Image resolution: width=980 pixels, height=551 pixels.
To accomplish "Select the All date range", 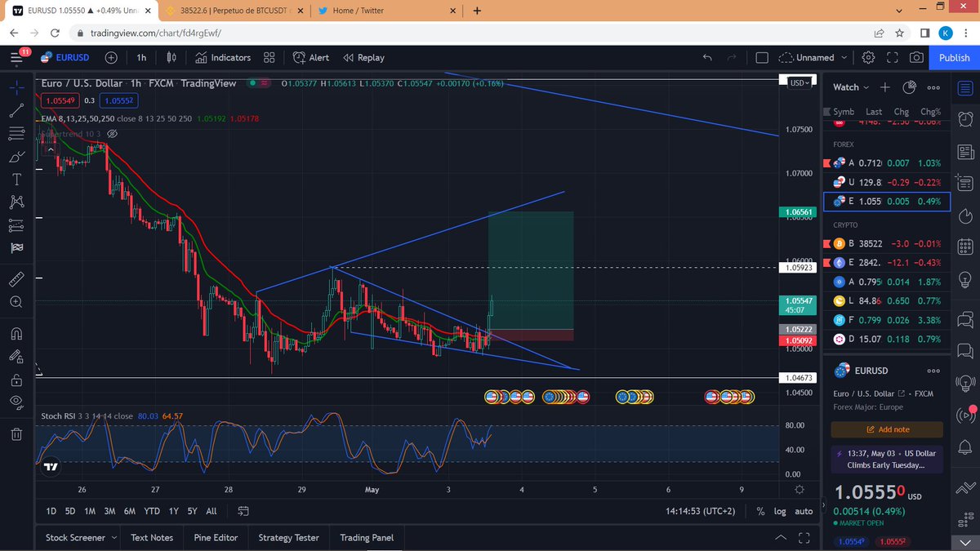I will [212, 511].
